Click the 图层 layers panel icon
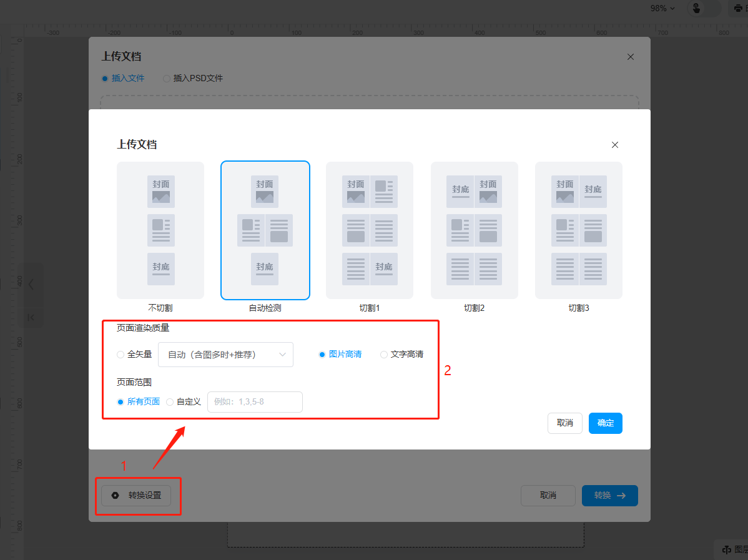Screen dimensions: 748x560 tap(727, 550)
